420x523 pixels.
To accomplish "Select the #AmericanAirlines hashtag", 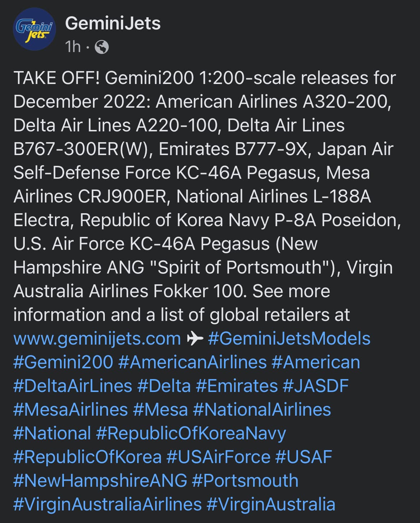I will [x=192, y=362].
